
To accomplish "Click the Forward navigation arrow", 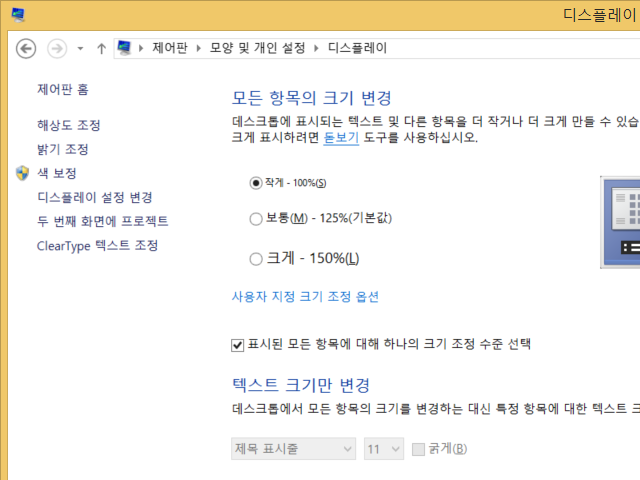I will (57, 49).
